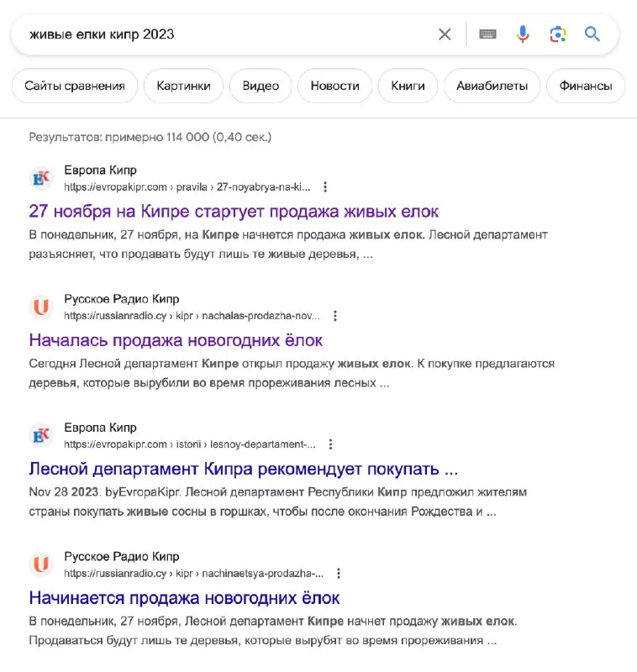Click into the search box with 'живые елки кипр 2023'

point(223,34)
